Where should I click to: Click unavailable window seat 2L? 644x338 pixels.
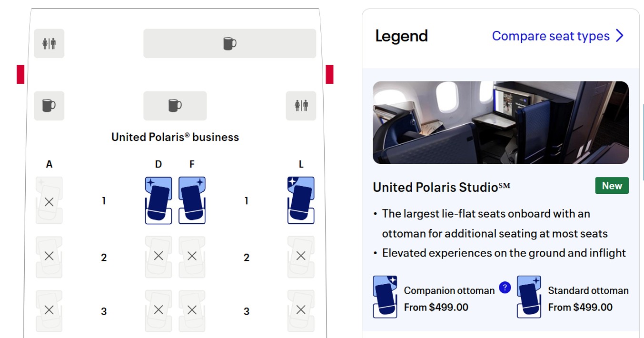pyautogui.click(x=301, y=257)
